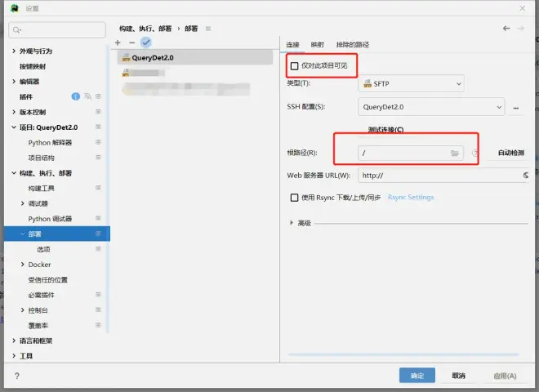Image resolution: width=539 pixels, height=392 pixels.
Task: Select 必需插件 settings item
Action: tap(42, 295)
